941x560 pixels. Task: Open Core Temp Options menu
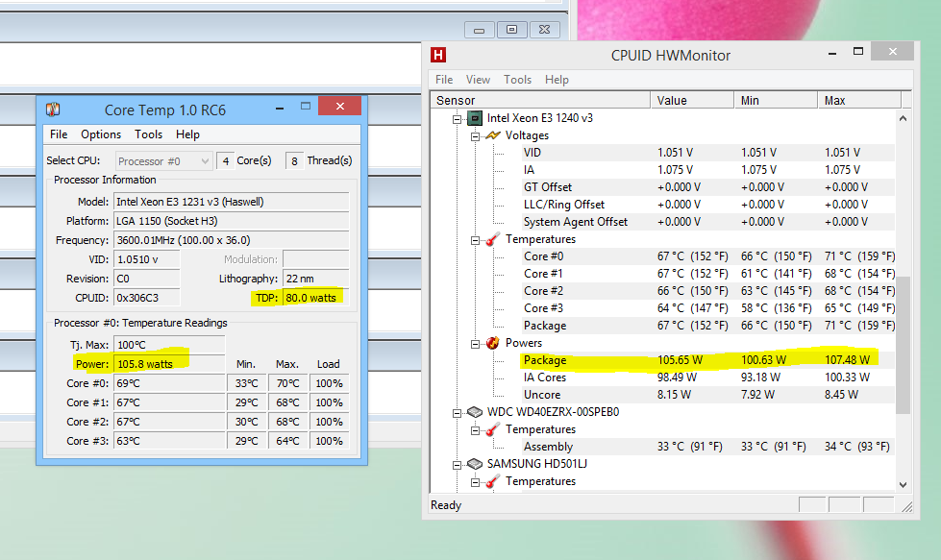click(101, 134)
